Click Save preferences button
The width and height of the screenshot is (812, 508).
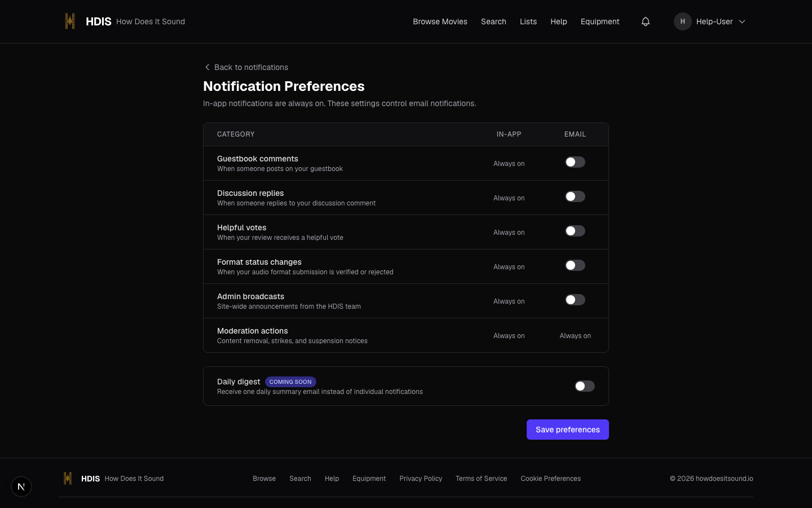tap(568, 430)
